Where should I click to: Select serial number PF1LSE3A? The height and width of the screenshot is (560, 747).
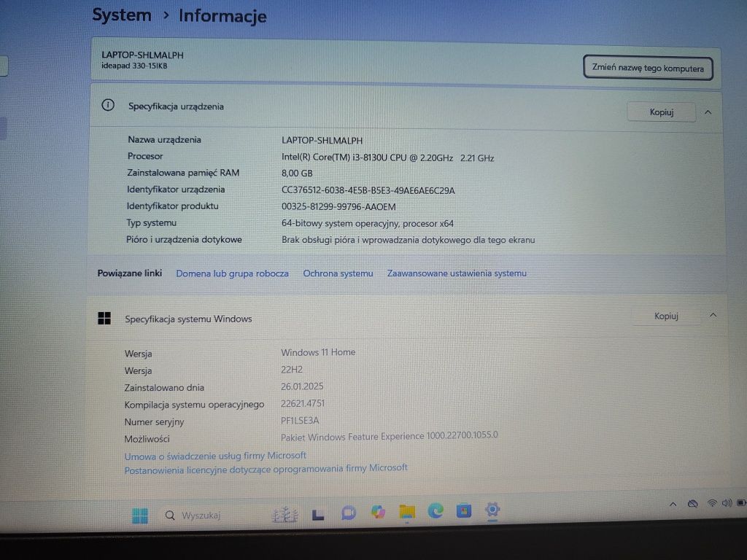(300, 421)
